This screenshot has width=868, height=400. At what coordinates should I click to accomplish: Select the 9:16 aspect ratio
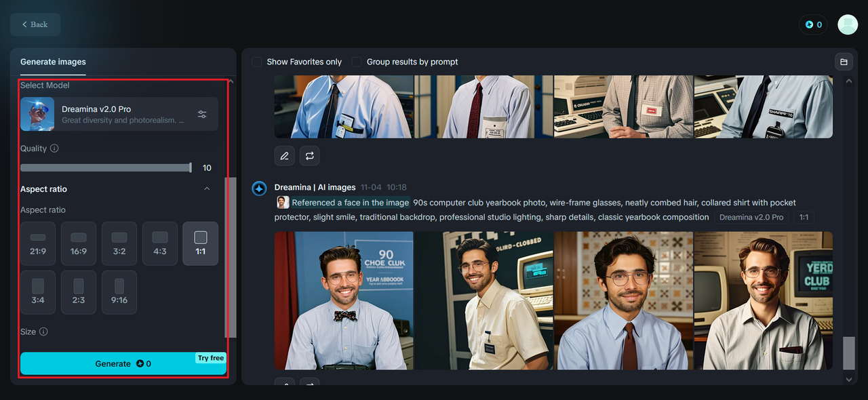(x=119, y=292)
